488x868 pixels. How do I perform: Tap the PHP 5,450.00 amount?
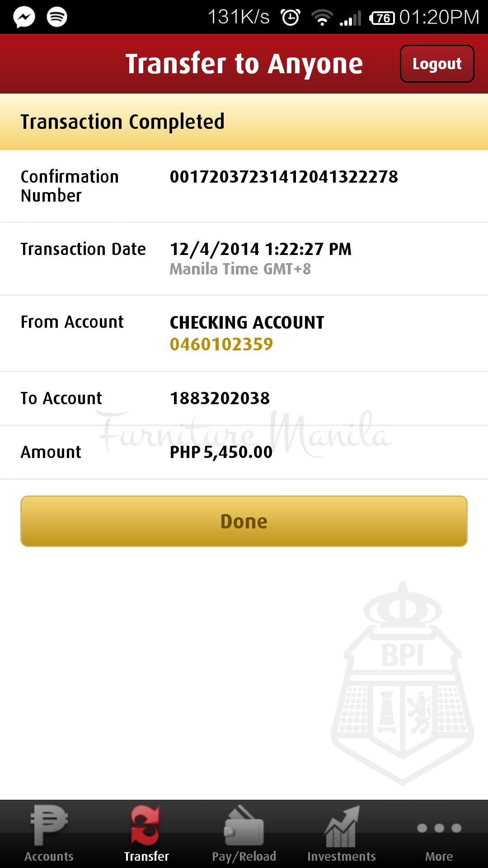tap(221, 452)
